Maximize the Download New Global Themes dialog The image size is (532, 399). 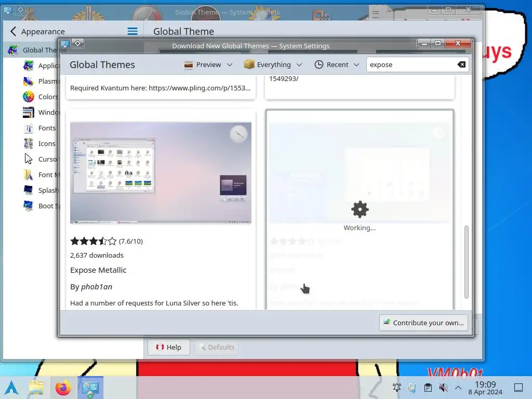437,44
